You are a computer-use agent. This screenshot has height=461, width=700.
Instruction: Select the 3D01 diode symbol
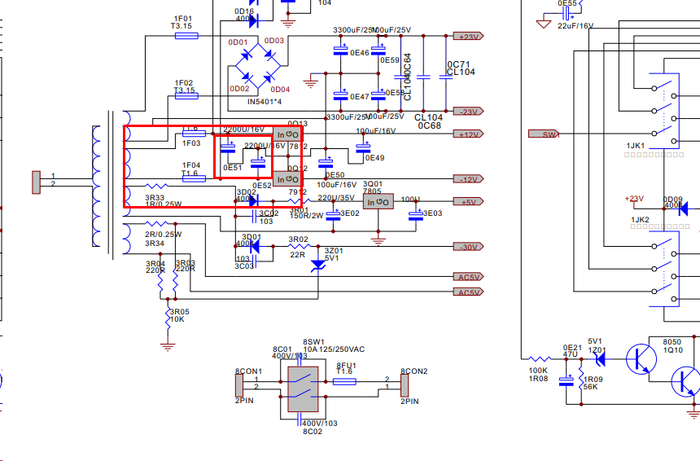tap(254, 246)
